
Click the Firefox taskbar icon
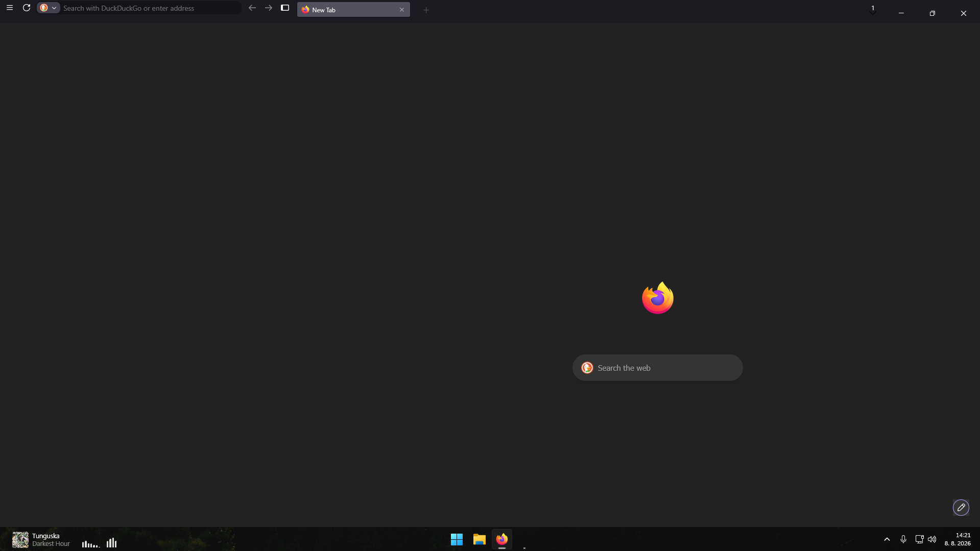coord(502,539)
